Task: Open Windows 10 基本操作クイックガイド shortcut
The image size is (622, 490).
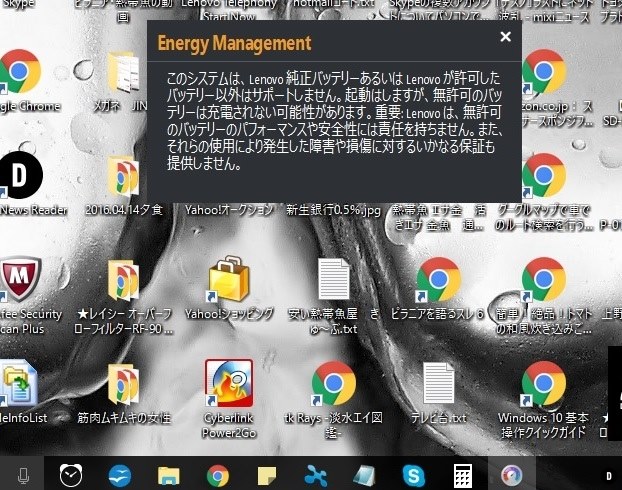Action: (x=543, y=383)
